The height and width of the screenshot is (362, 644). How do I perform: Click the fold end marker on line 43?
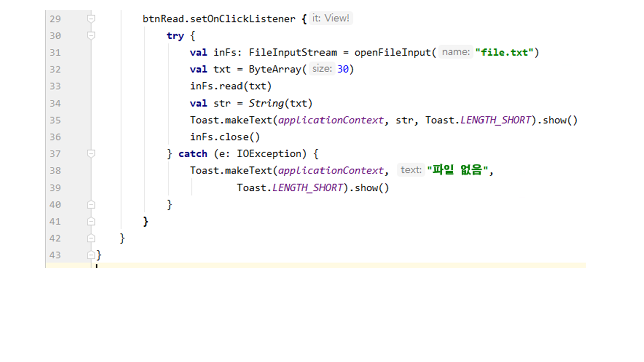tap(91, 255)
